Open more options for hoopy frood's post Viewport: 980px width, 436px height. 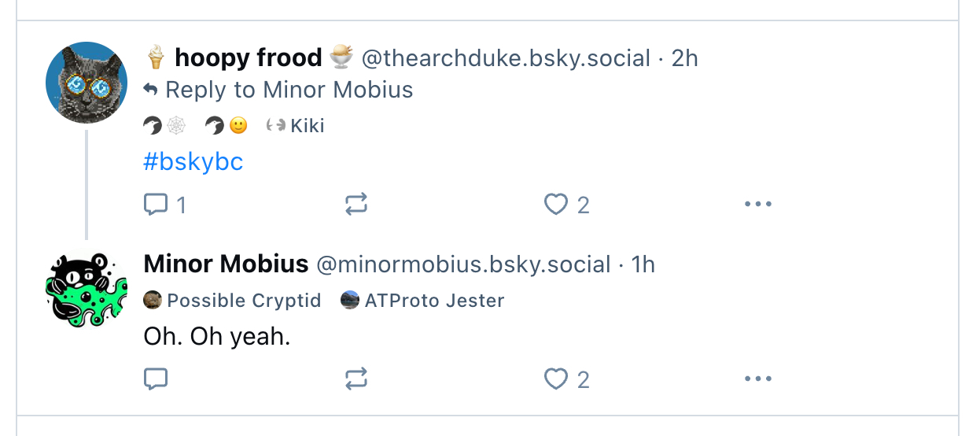pos(757,205)
